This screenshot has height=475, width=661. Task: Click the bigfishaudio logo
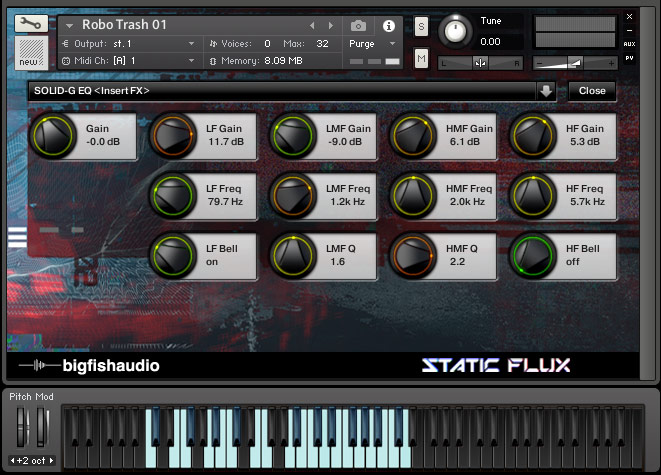coord(89,365)
